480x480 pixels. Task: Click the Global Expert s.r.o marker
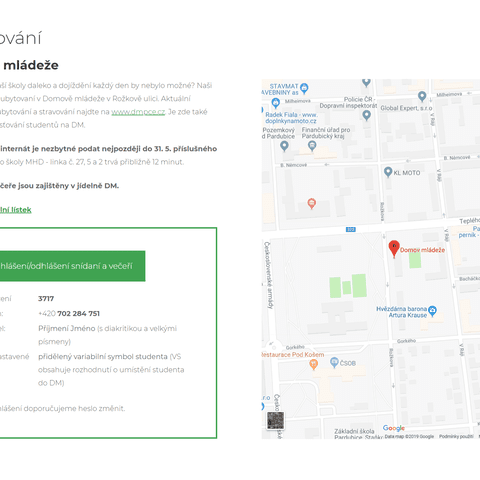coord(422,97)
